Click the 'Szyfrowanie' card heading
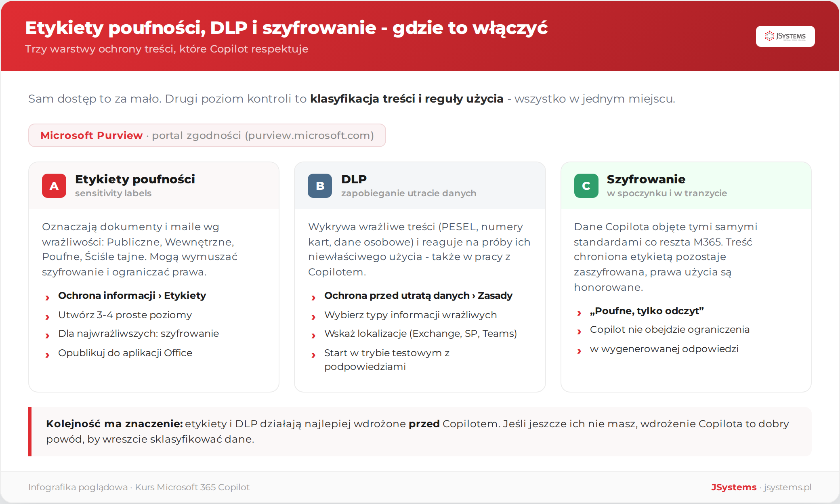Screen dimensions: 840x504 point(646,179)
